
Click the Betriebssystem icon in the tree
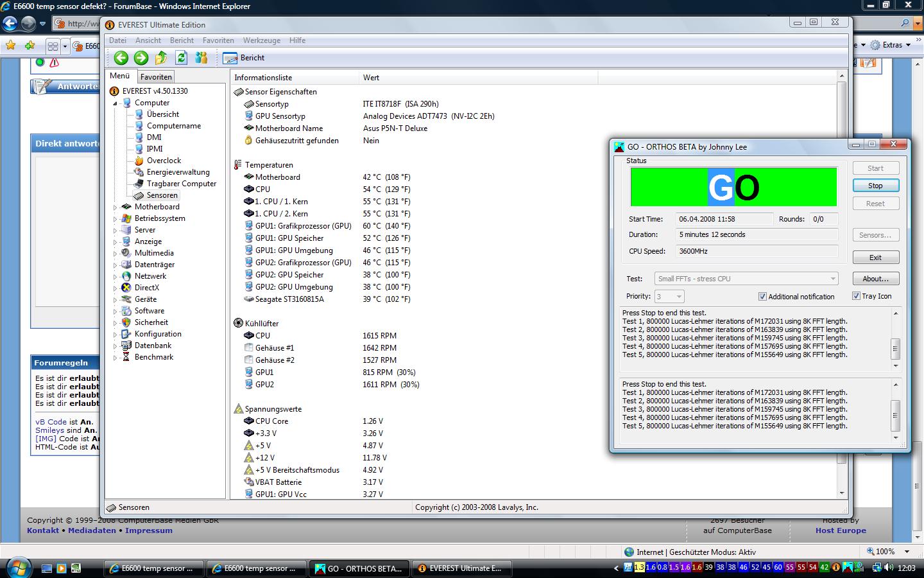(126, 218)
